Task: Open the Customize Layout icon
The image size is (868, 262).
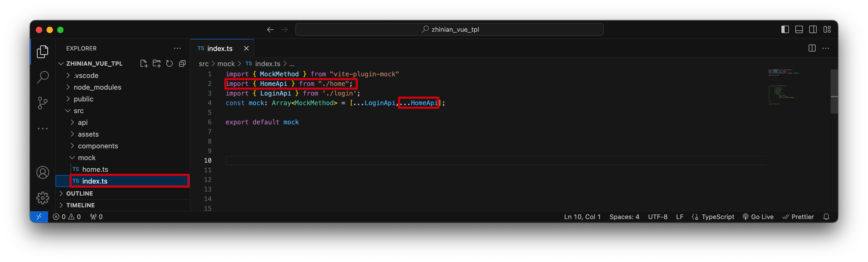Action: click(x=827, y=30)
